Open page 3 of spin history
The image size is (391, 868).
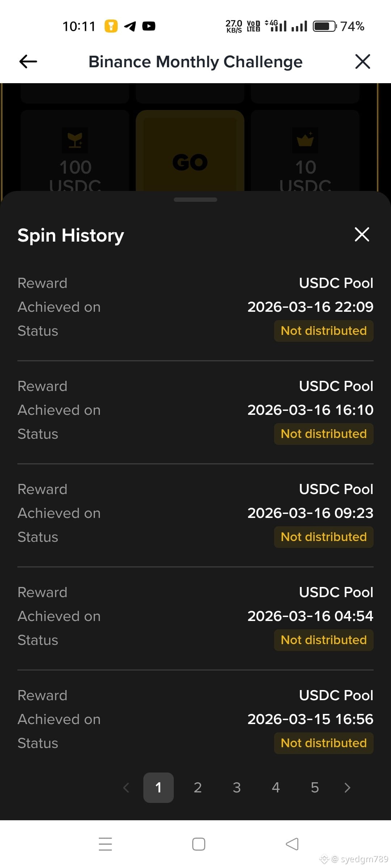[x=237, y=788]
